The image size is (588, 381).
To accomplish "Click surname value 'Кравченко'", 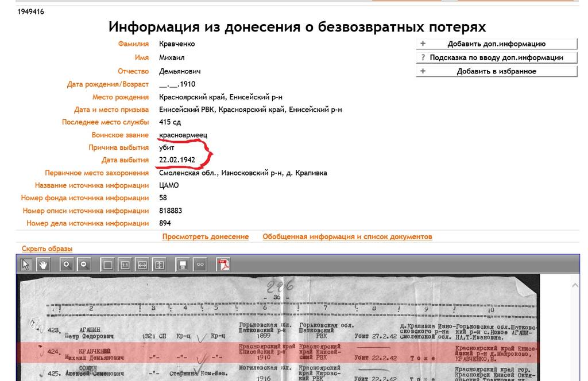I will pyautogui.click(x=177, y=44).
